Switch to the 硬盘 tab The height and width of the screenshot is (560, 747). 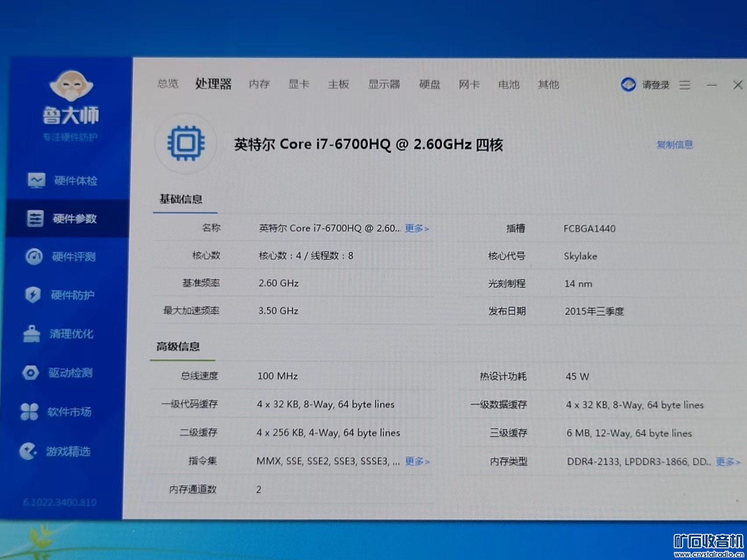(x=430, y=84)
